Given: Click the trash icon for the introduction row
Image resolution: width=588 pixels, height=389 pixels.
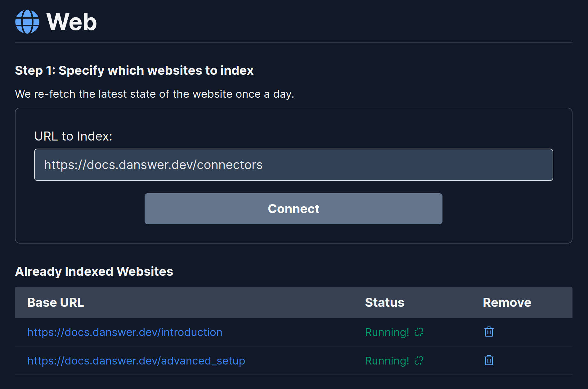Looking at the screenshot, I should pyautogui.click(x=488, y=332).
